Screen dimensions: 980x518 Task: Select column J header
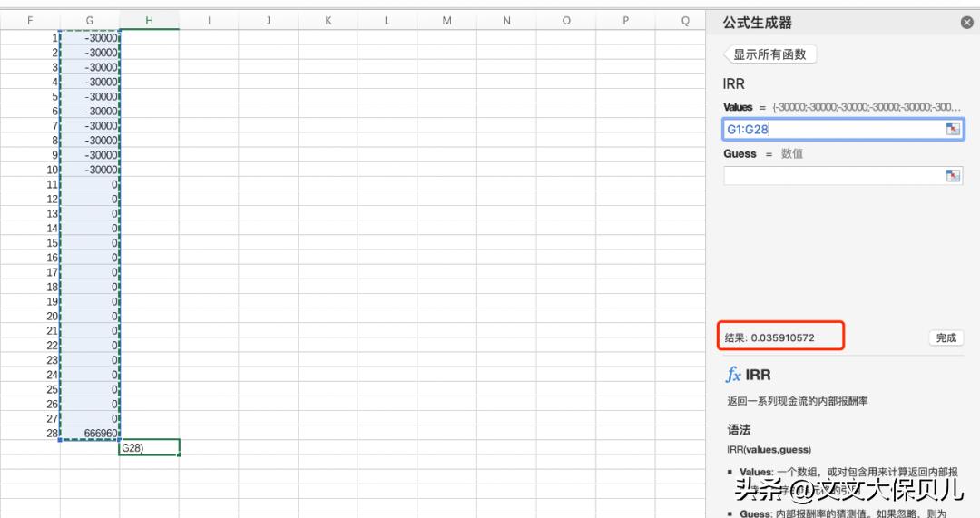(268, 21)
